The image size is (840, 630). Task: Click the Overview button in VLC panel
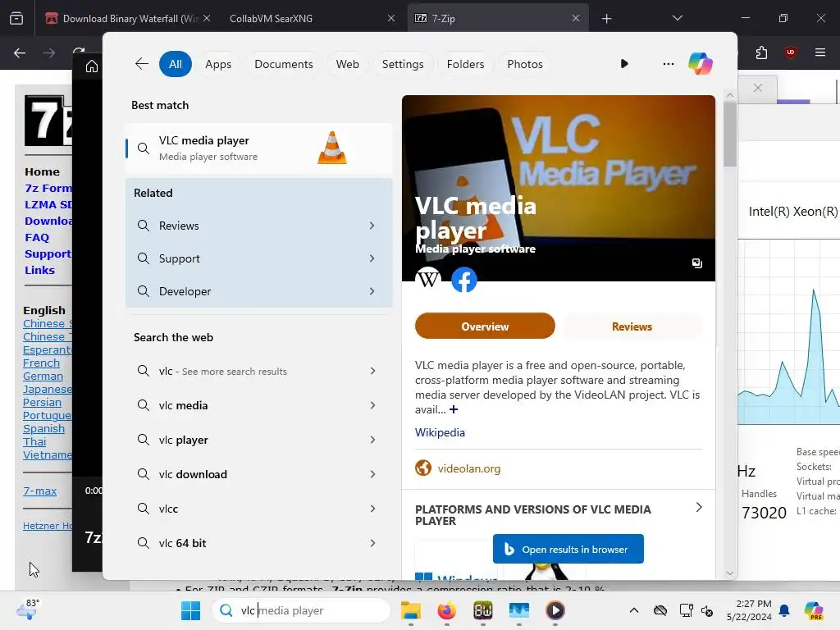click(485, 326)
